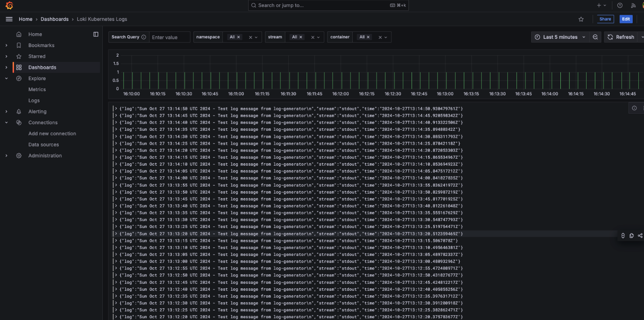Click the log line timestamped 13:14:45
The width and height of the screenshot is (644, 320).
pyautogui.click(x=291, y=116)
